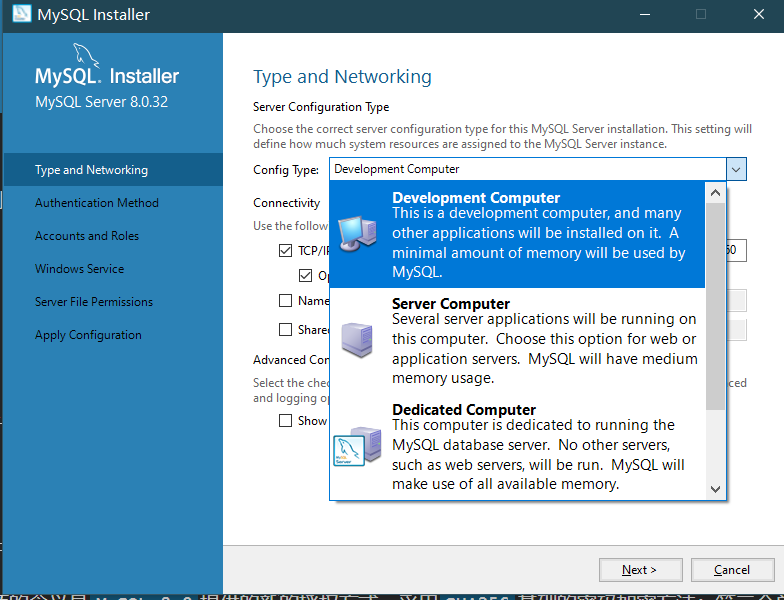Image resolution: width=784 pixels, height=600 pixels.
Task: Open Windows Service step in sidebar
Action: tap(113, 268)
